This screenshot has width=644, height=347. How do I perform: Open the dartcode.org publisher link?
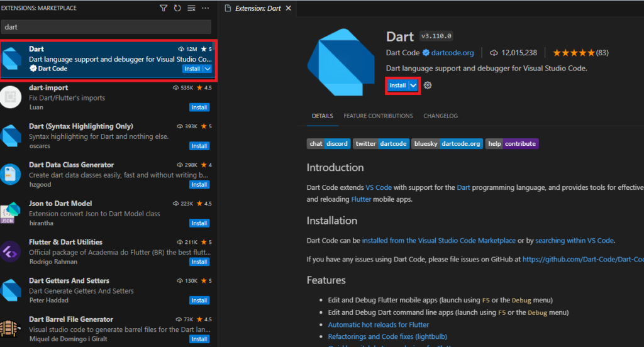452,53
